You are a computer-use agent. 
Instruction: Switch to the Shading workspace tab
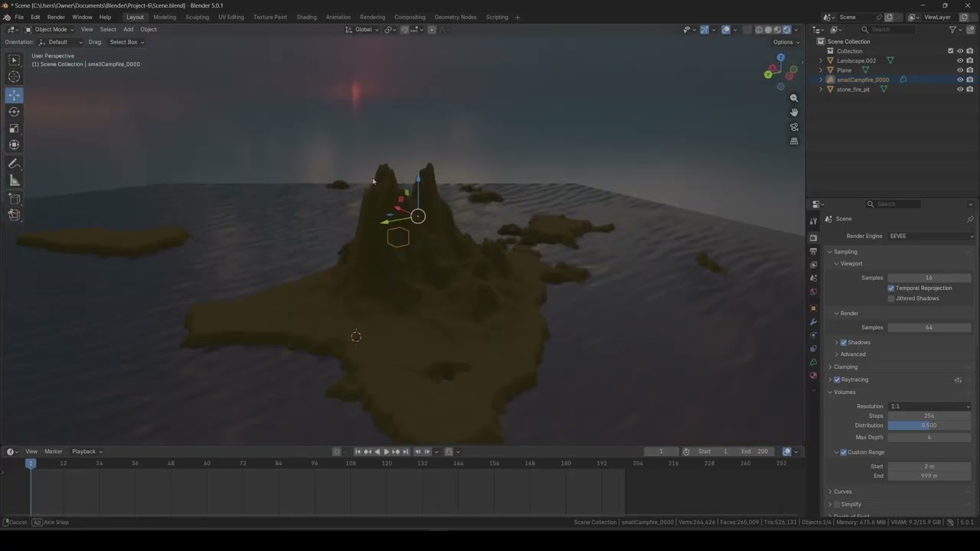[306, 17]
